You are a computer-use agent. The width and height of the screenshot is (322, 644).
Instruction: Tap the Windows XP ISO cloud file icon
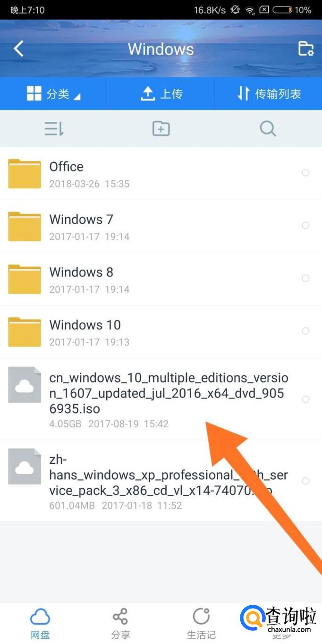coord(25,466)
